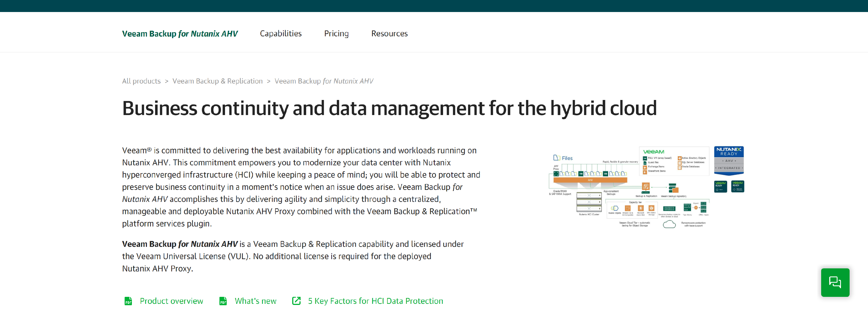Click the cloud icon in the diagram
This screenshot has width=868, height=315.
tap(669, 224)
